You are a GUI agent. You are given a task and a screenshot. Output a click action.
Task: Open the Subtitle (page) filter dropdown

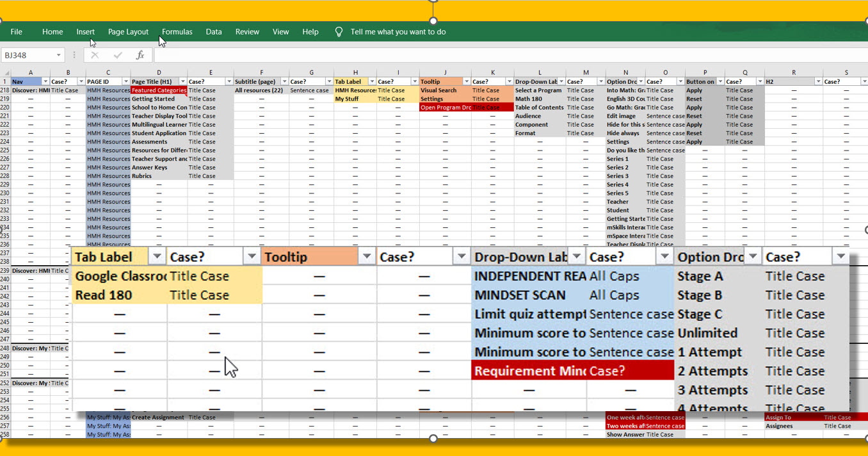click(284, 82)
